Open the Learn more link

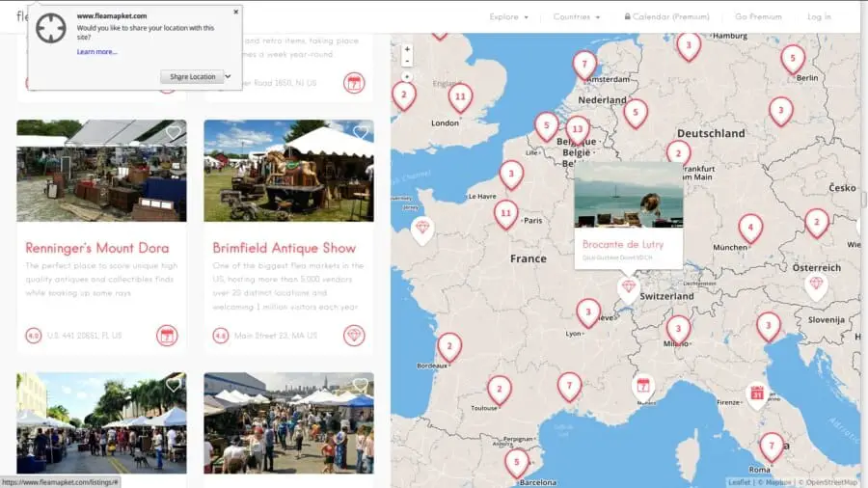[96, 52]
